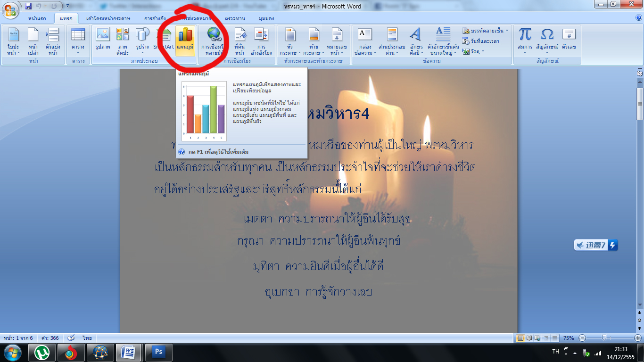Open the Footer (ท้ายกระดาษ) dropdown

point(314,41)
